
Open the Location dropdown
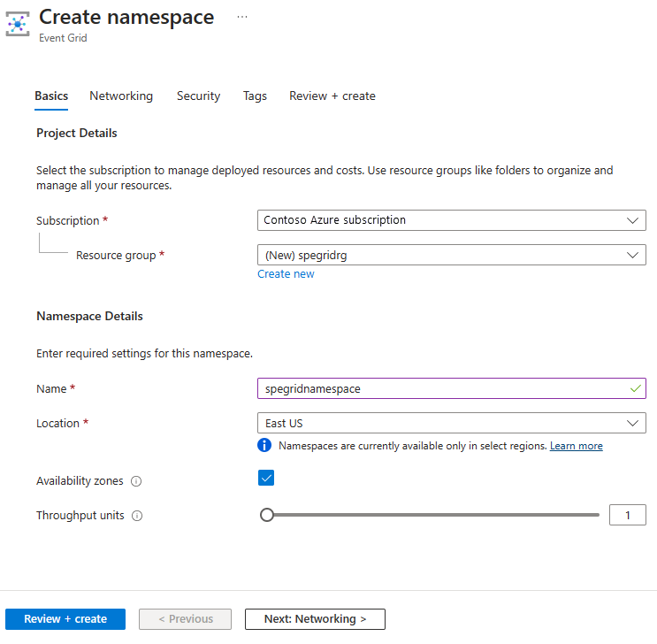click(451, 423)
